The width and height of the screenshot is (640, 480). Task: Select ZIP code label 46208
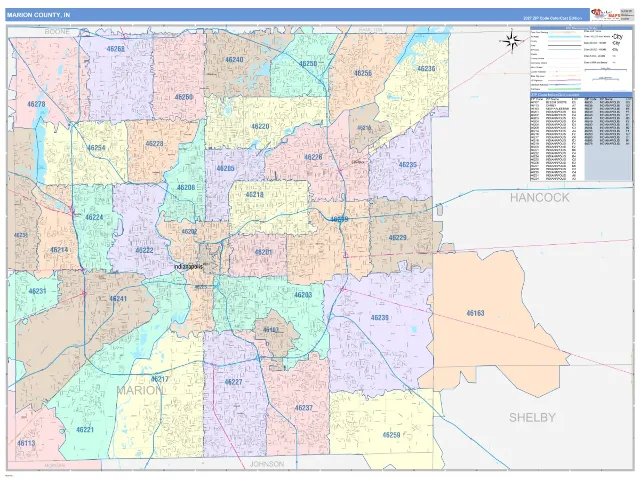pyautogui.click(x=186, y=188)
